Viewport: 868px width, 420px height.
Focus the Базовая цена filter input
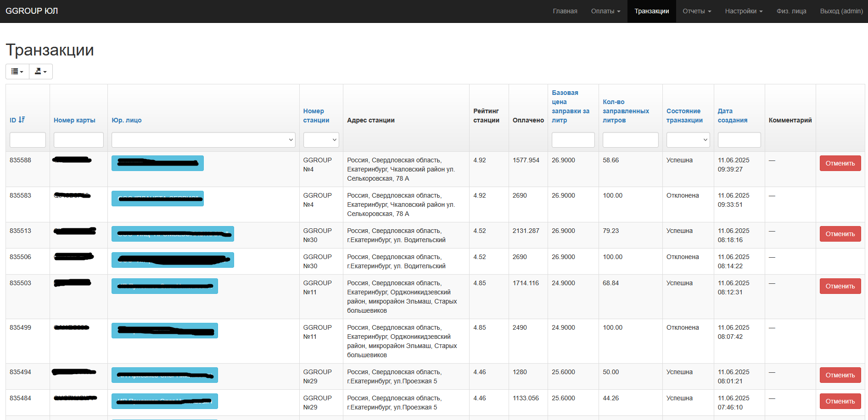coord(573,140)
